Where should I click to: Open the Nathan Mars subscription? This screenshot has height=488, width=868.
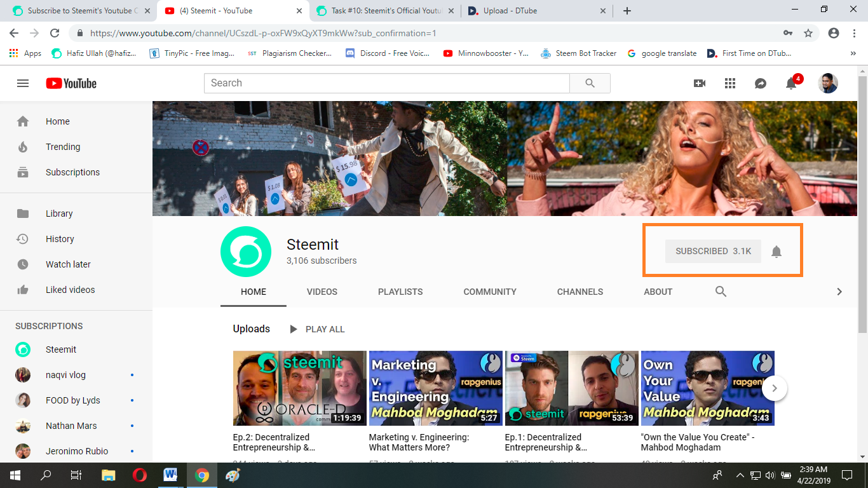tap(76, 426)
